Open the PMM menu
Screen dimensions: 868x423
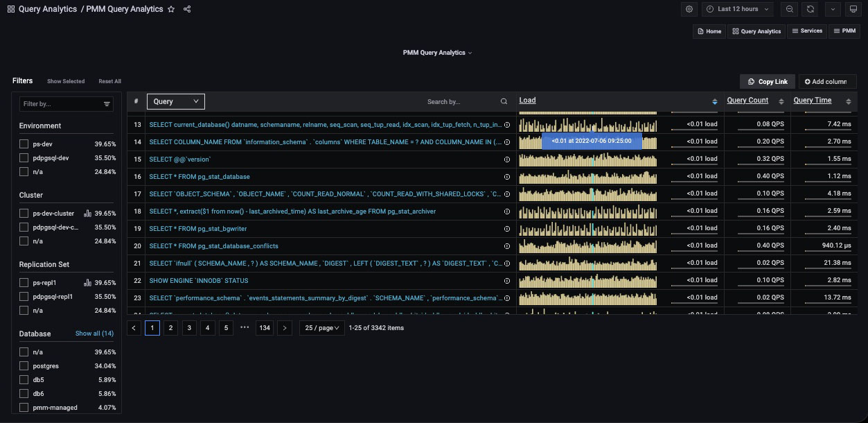pyautogui.click(x=844, y=31)
